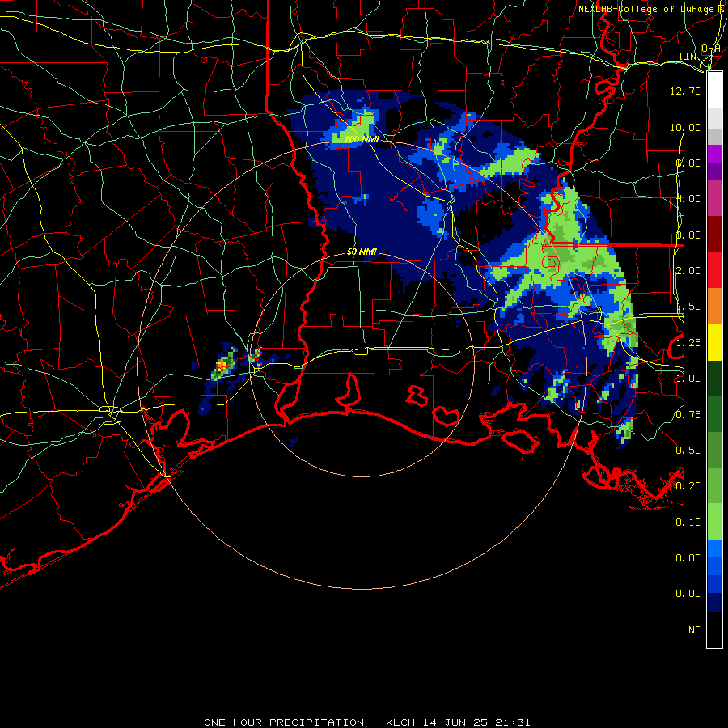
Task: Click the [IN] units label
Action: click(690, 56)
